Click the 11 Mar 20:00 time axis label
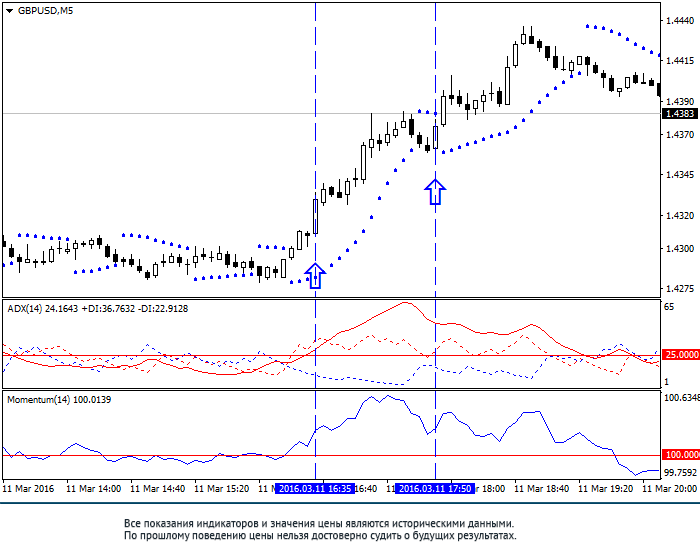The width and height of the screenshot is (700, 552). [669, 489]
